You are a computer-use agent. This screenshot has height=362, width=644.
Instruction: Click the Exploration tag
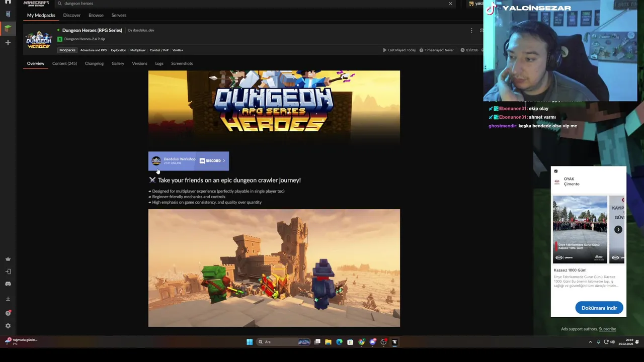pyautogui.click(x=118, y=50)
